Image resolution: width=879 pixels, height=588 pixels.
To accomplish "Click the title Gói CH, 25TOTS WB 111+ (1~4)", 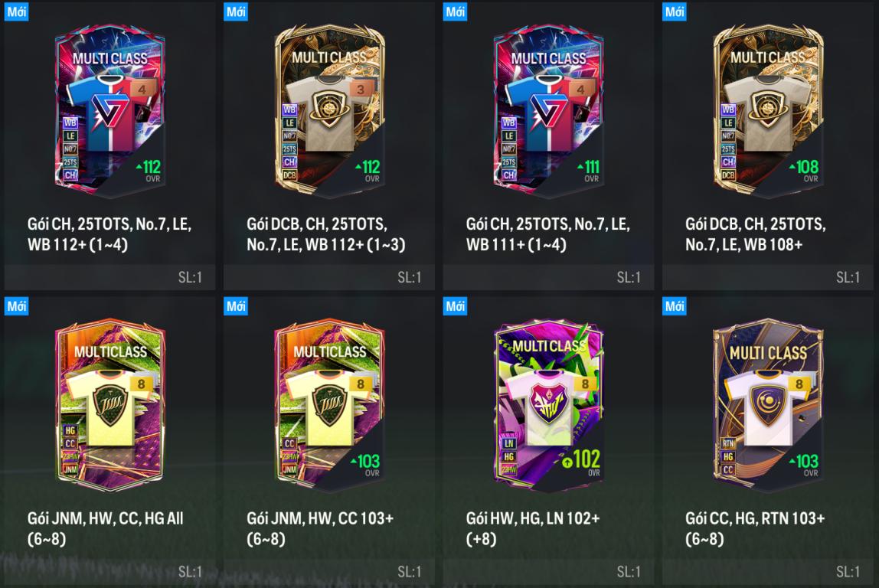I will 547,234.
